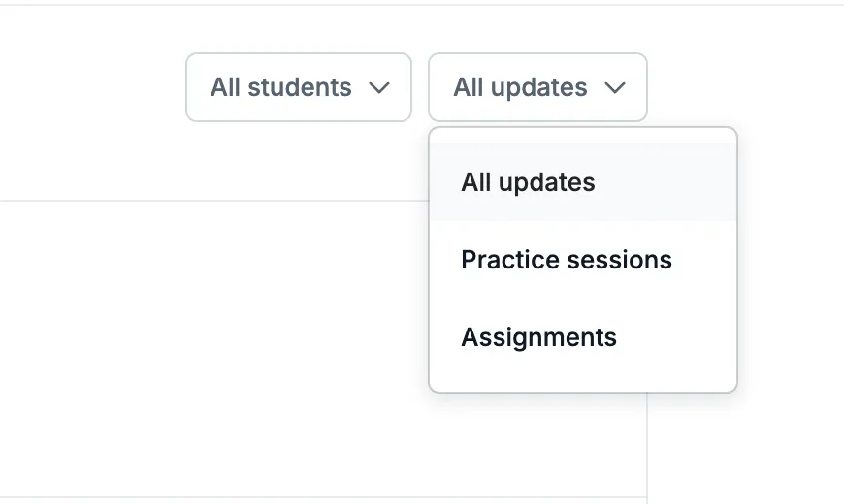
Task: Click the chevron next to All updates
Action: (615, 87)
